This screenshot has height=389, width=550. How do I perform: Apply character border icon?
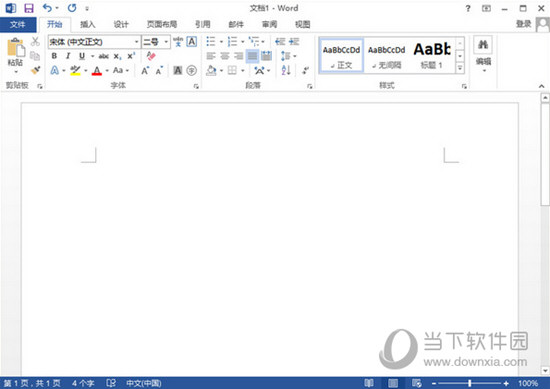pyautogui.click(x=192, y=42)
